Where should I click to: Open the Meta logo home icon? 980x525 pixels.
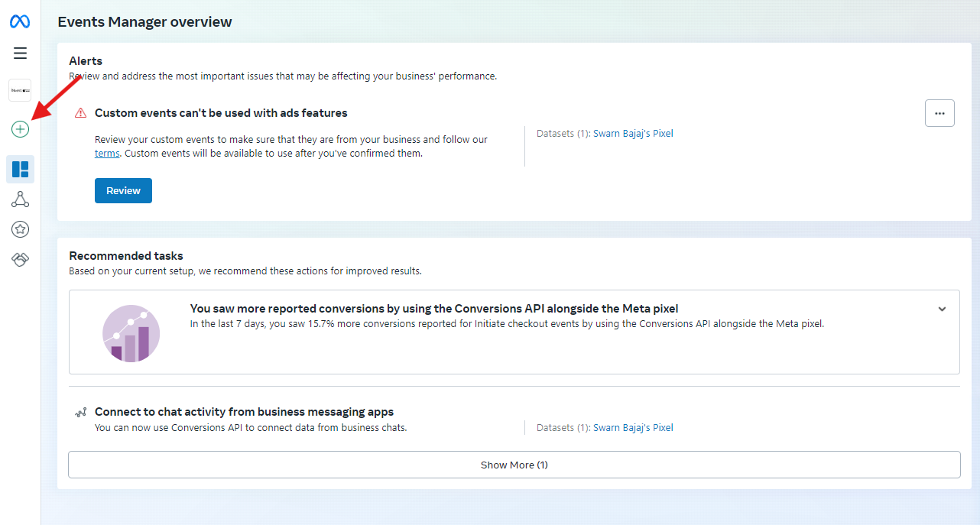pos(20,21)
